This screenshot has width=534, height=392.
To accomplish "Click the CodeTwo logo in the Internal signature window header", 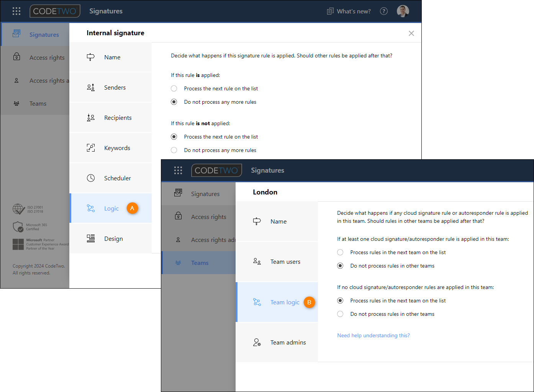I will [55, 11].
